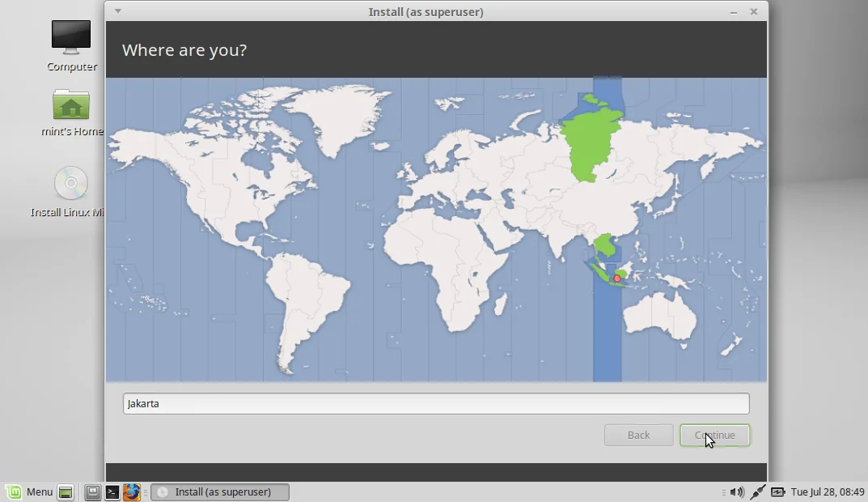
Task: Expand the hidden tray icons area
Action: tap(723, 492)
